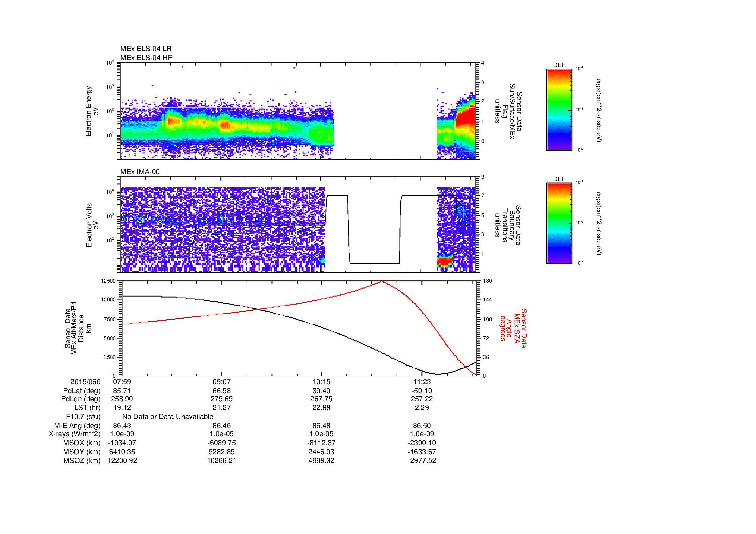
Task: Click the 'F10.7 (sfu)' row label
Action: [x=83, y=417]
